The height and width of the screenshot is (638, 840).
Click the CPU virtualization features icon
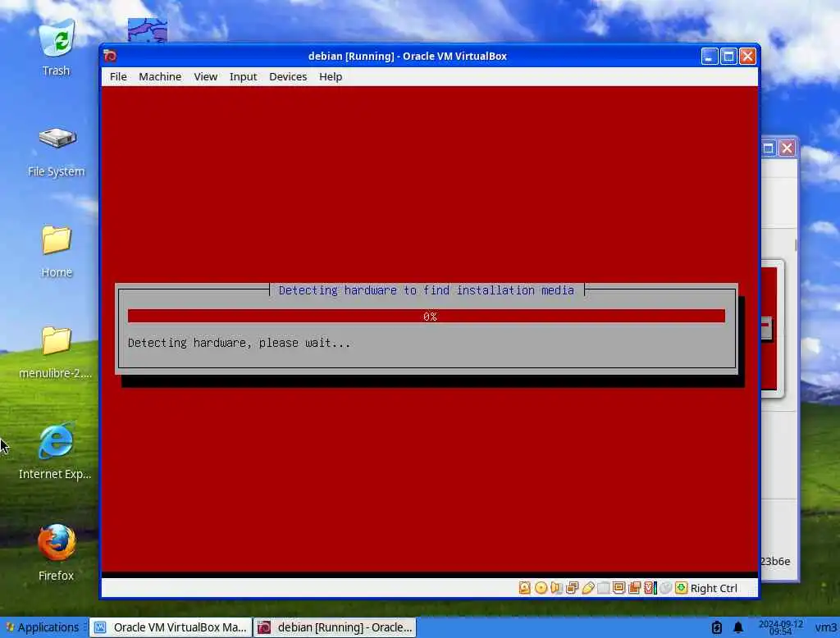(650, 588)
